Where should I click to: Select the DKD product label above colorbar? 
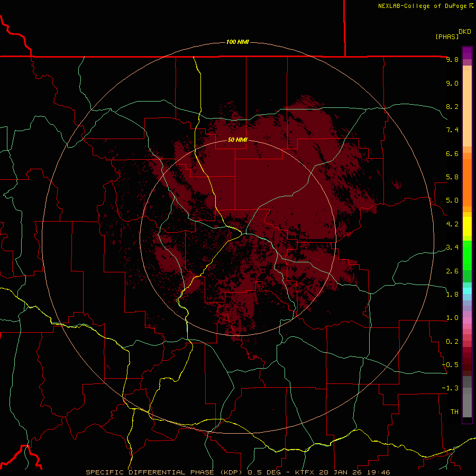pyautogui.click(x=465, y=32)
